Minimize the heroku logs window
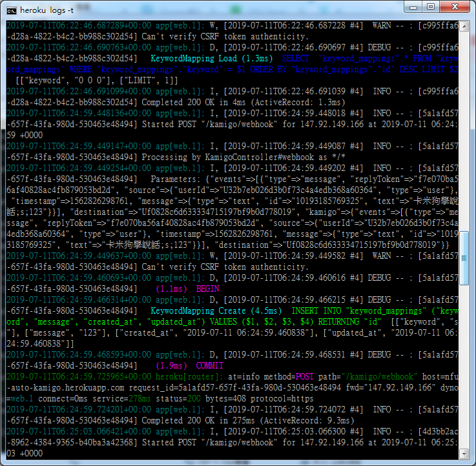Viewport: 476px width, 466px height. click(413, 6)
